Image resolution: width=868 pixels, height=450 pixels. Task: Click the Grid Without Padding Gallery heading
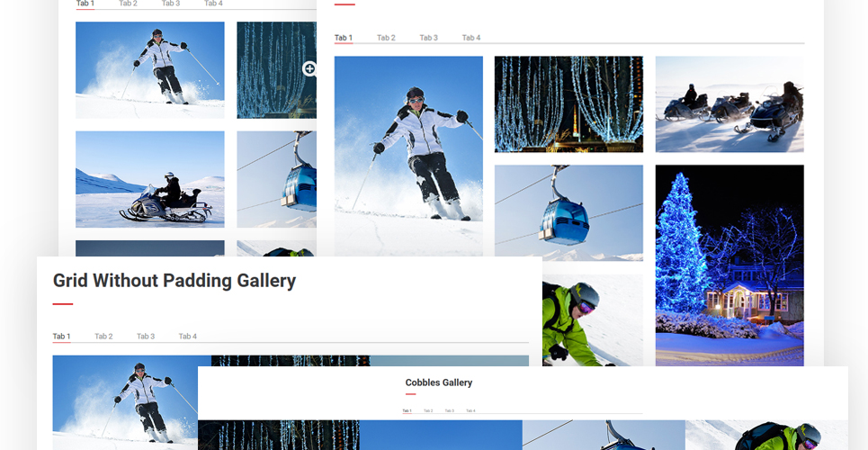pyautogui.click(x=174, y=281)
